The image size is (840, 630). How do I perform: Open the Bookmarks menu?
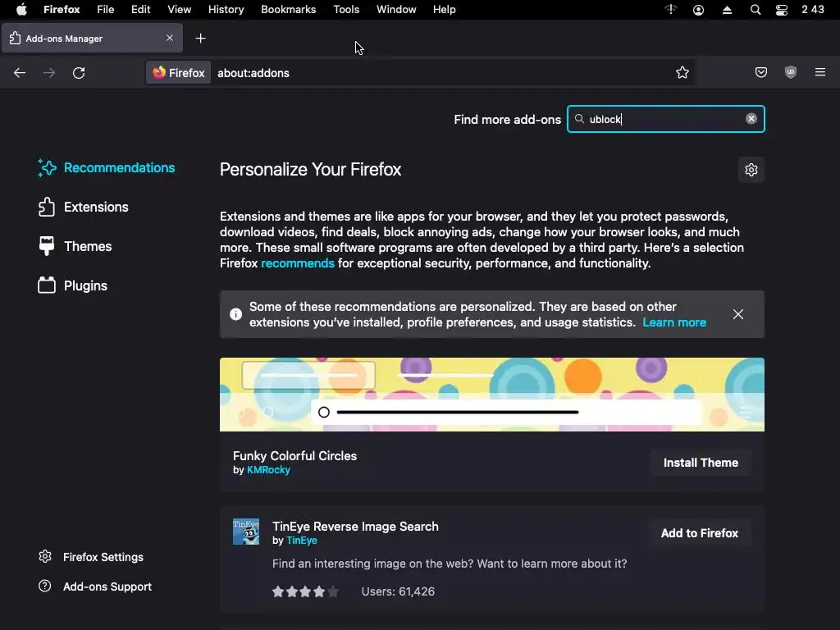click(x=288, y=10)
